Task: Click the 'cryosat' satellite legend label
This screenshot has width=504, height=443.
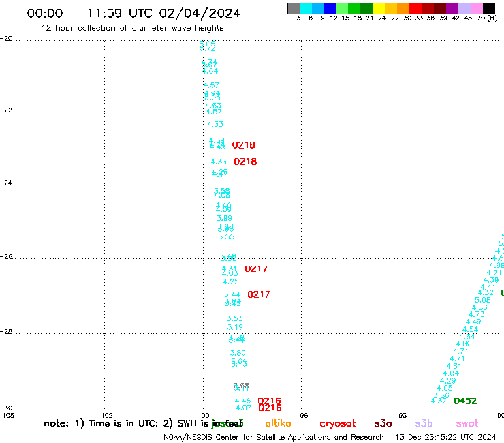Action: point(338,424)
